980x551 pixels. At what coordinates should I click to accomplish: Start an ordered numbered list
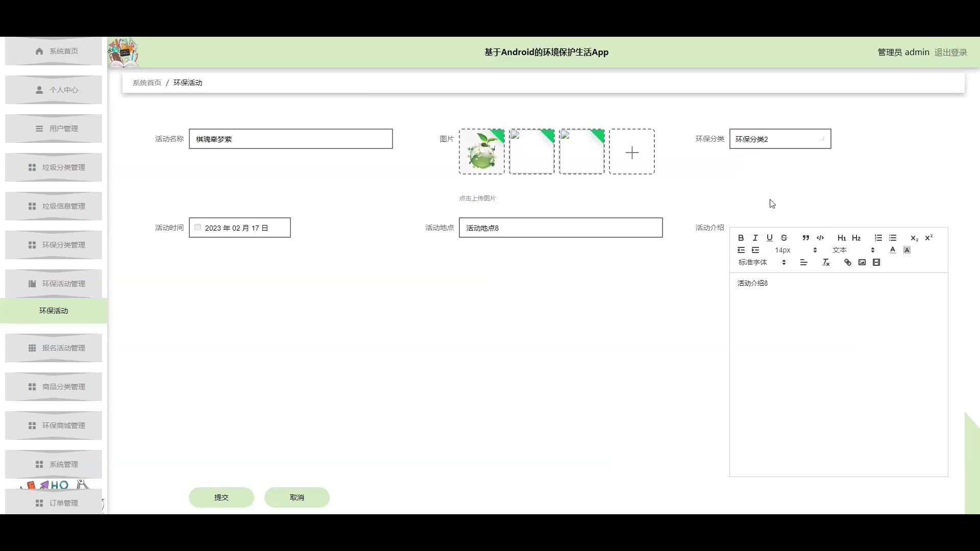pyautogui.click(x=878, y=238)
